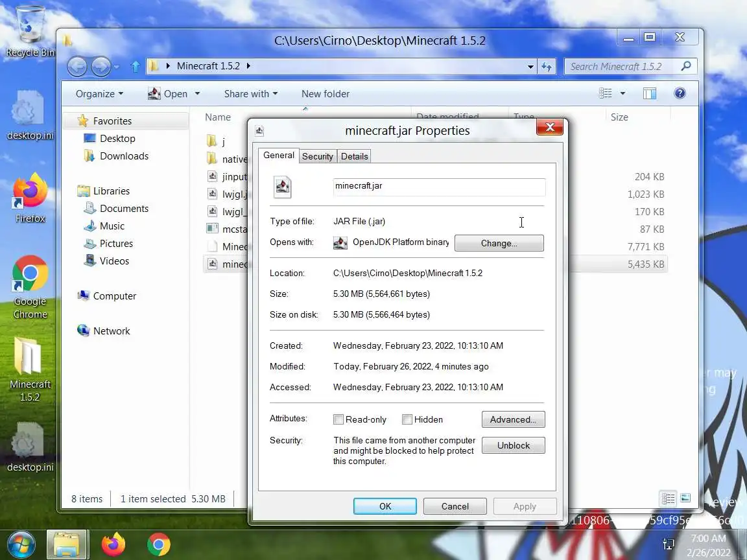Change view using the view icon

606,93
